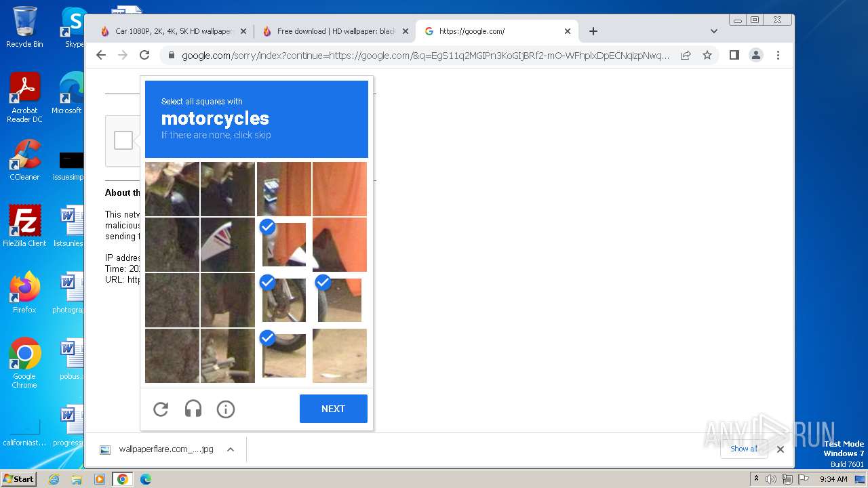Share this page using the share icon

[x=686, y=56]
